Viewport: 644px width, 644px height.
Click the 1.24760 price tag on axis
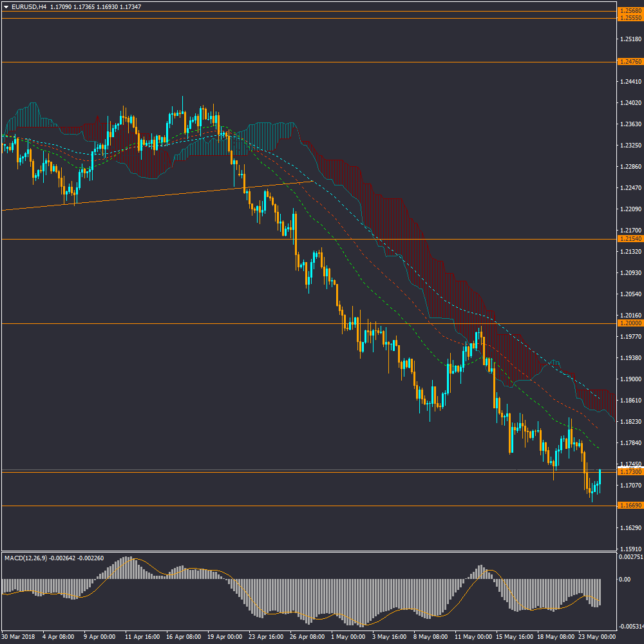[x=630, y=62]
